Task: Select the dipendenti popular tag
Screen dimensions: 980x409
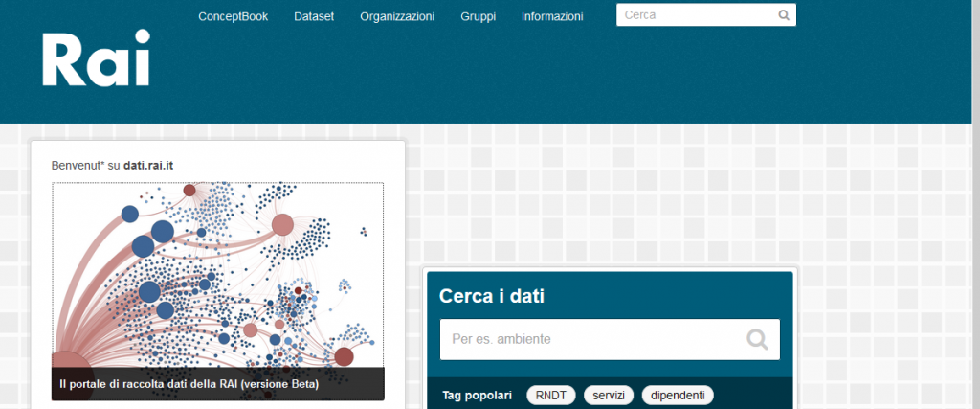Action: pos(678,396)
